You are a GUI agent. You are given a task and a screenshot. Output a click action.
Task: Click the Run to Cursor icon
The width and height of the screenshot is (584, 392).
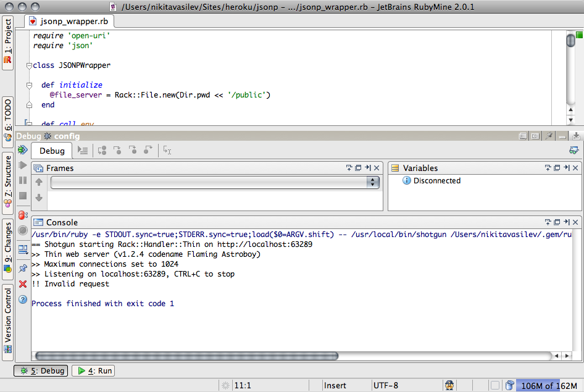pos(167,151)
